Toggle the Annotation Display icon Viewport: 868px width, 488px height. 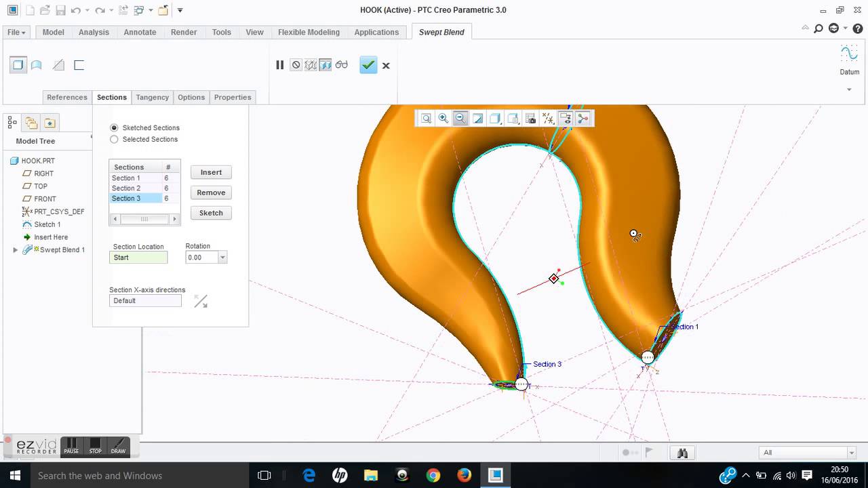[x=566, y=119]
